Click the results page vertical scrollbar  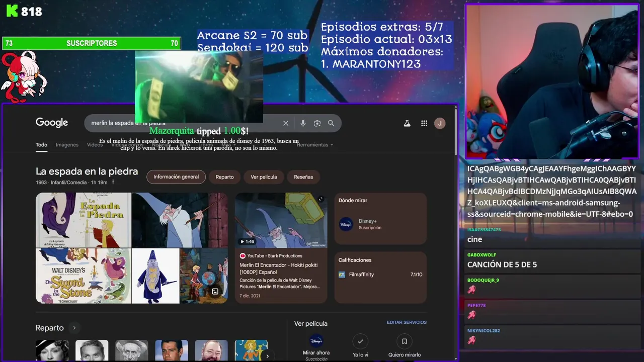pos(455,131)
